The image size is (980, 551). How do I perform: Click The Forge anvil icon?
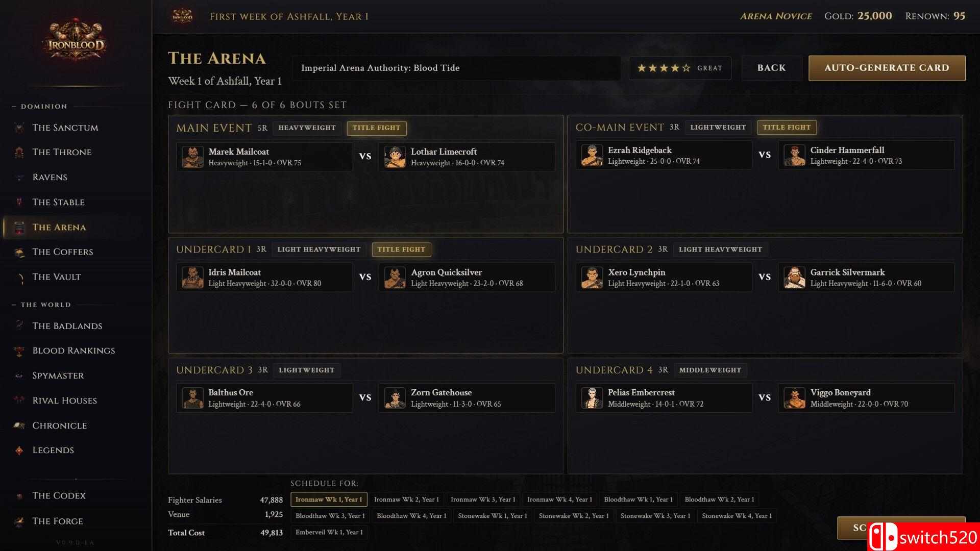[19, 521]
